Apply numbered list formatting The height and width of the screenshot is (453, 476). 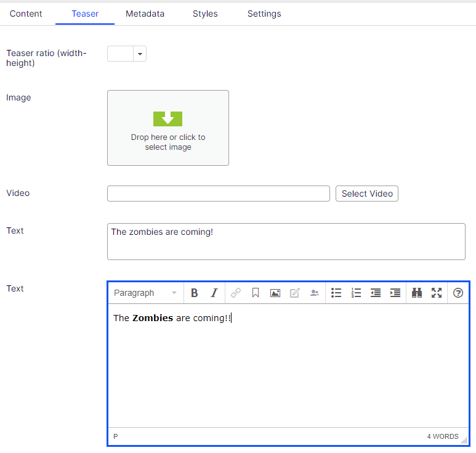point(356,293)
